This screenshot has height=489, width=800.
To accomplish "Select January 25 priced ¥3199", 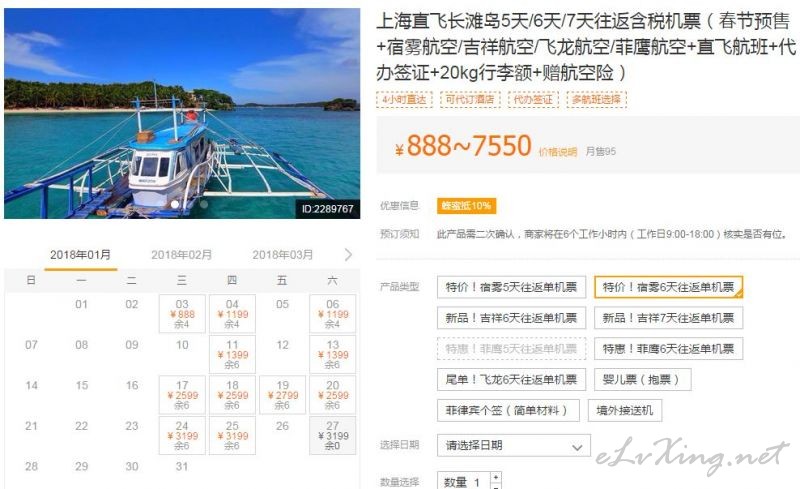I will (232, 435).
